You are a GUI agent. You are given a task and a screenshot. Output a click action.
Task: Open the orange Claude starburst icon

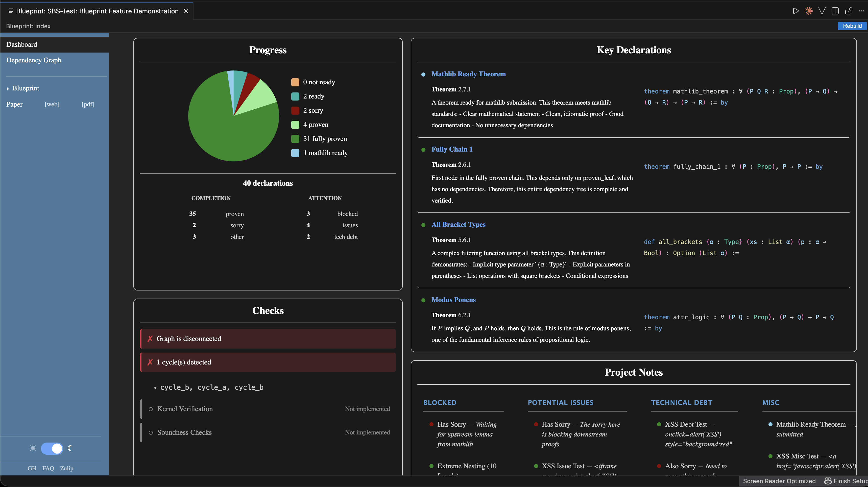click(x=809, y=11)
